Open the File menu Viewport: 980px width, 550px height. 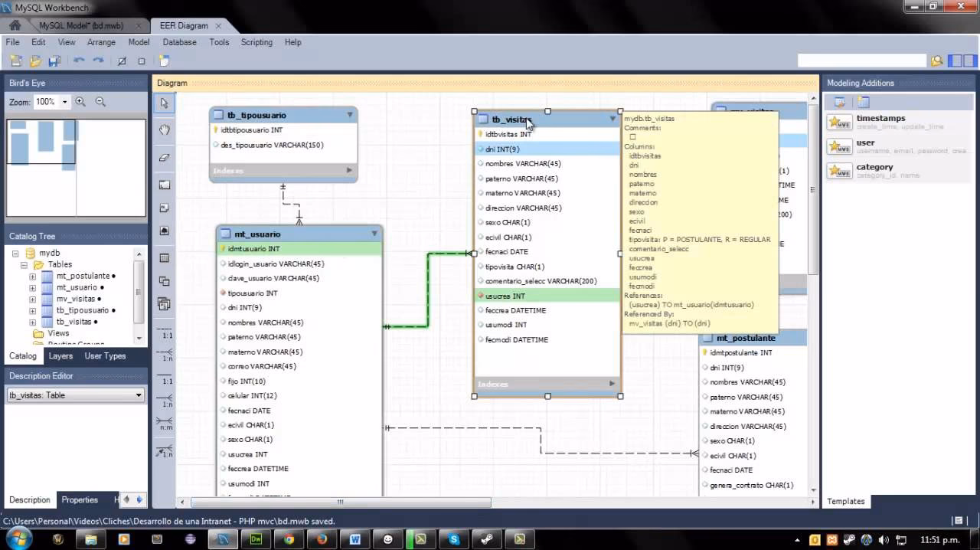pyautogui.click(x=12, y=42)
